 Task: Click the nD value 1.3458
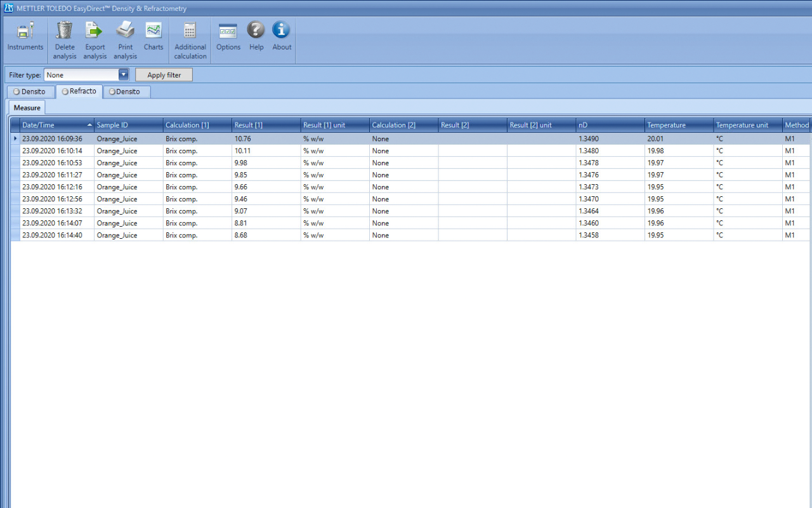pos(588,235)
